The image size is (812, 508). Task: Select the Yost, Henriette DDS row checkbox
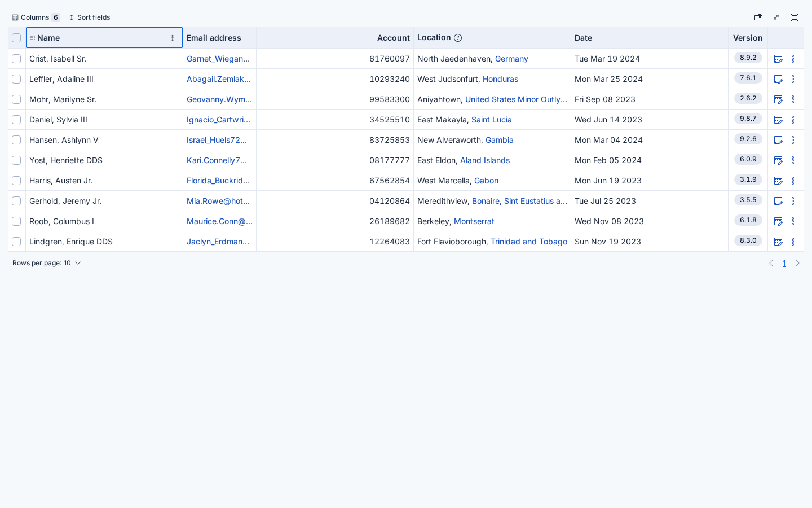(16, 160)
